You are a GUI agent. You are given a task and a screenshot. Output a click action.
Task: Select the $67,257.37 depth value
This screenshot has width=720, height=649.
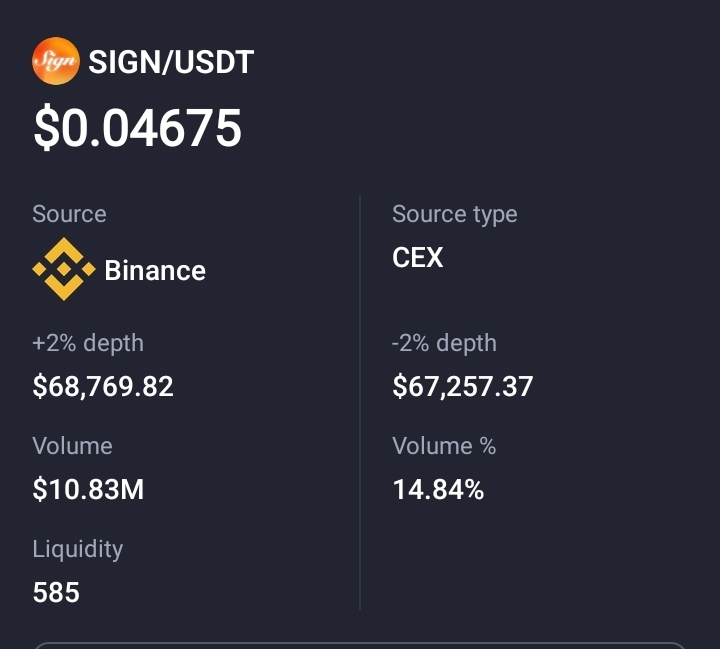tap(462, 387)
